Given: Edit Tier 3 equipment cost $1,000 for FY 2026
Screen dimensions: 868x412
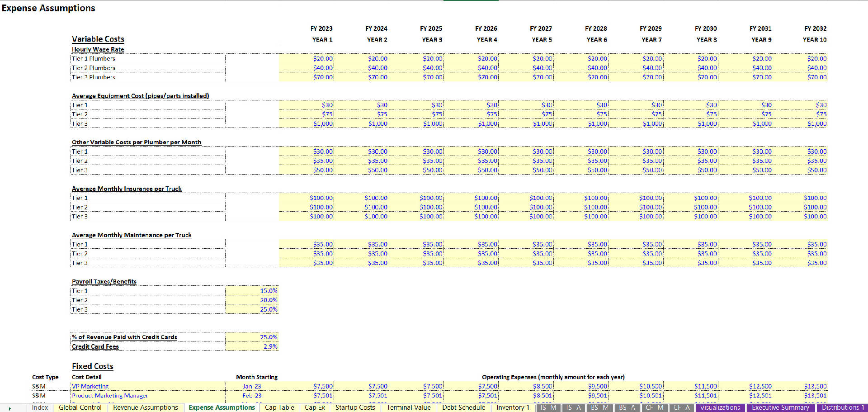Looking at the screenshot, I should coord(471,123).
